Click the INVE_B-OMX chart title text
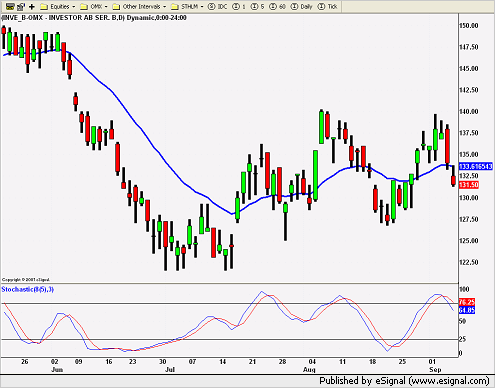 click(94, 18)
